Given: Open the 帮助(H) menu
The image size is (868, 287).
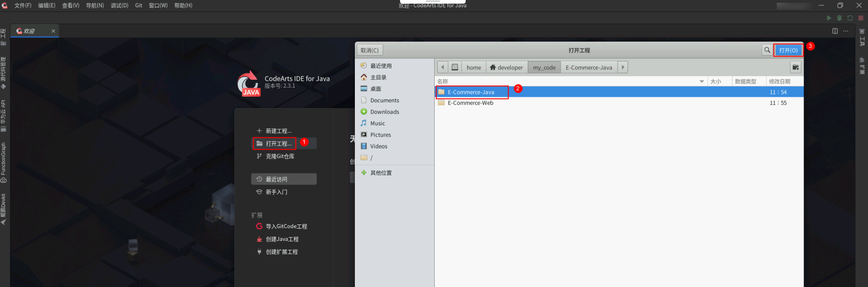Looking at the screenshot, I should point(183,5).
